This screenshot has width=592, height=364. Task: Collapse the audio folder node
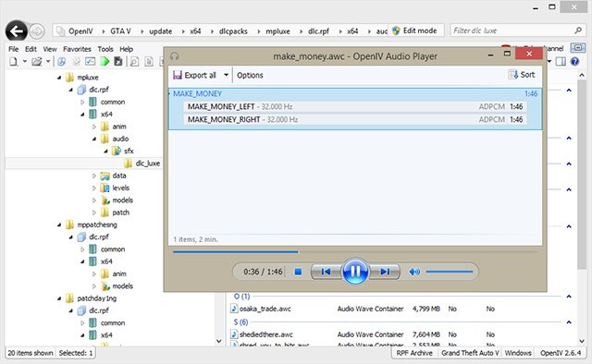click(x=94, y=139)
